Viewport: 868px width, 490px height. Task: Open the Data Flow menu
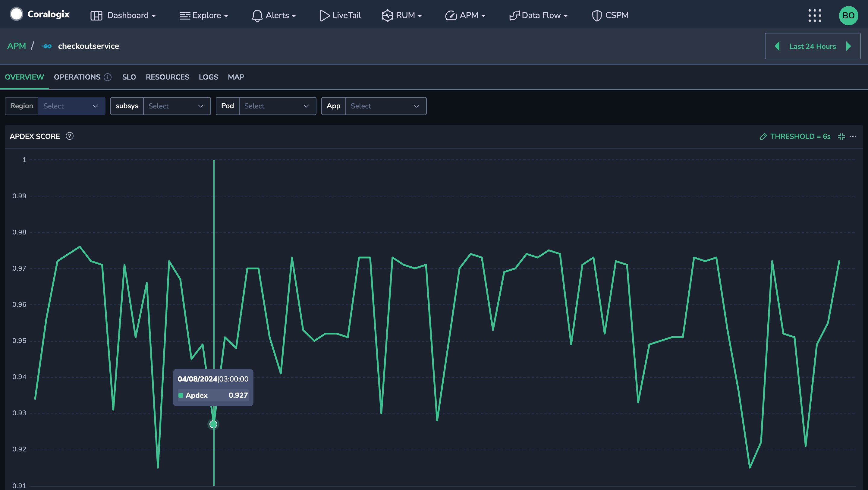coord(539,15)
